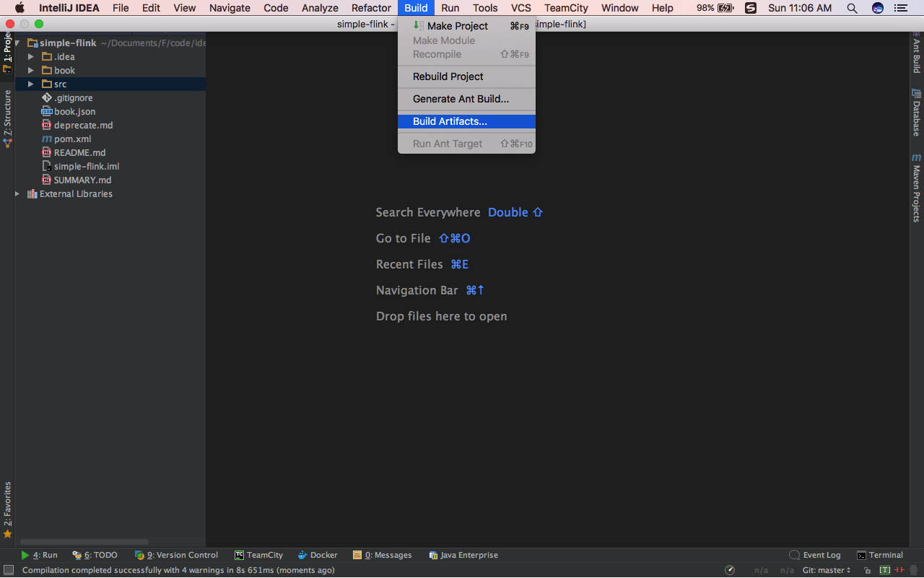Screen dimensions: 924x578
Task: Click the project tree horizontal scrollbar
Action: pos(84,542)
